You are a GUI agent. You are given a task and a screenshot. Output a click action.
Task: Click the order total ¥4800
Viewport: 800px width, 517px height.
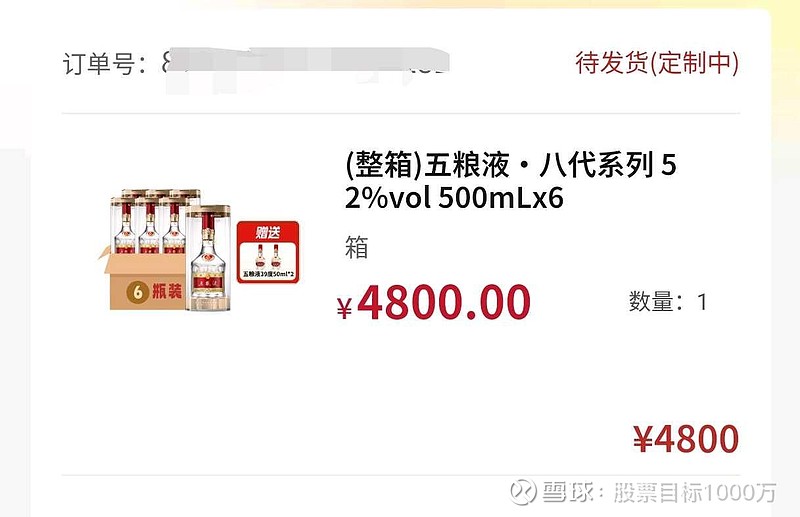coord(686,439)
